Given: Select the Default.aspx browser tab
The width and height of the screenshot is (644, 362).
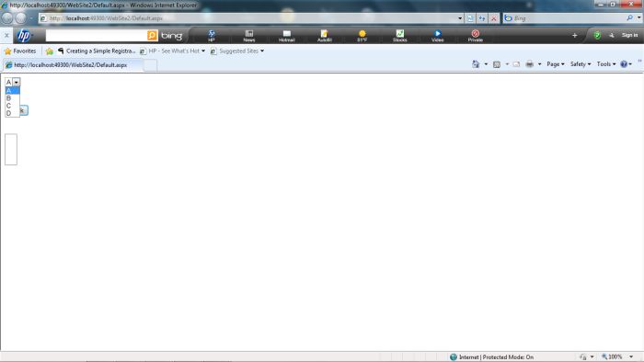Looking at the screenshot, I should (x=73, y=65).
